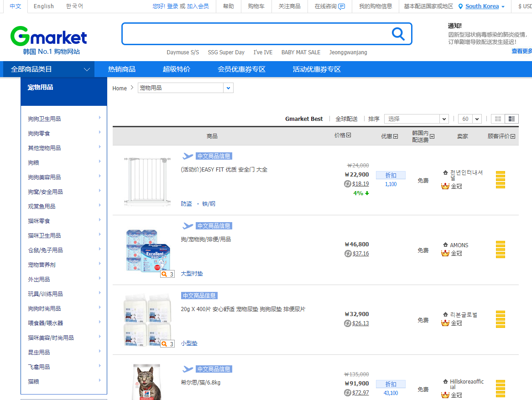Viewport: 532px width, 400px height.
Task: Click zoom icon on Excellent Pad image
Action: (x=164, y=274)
